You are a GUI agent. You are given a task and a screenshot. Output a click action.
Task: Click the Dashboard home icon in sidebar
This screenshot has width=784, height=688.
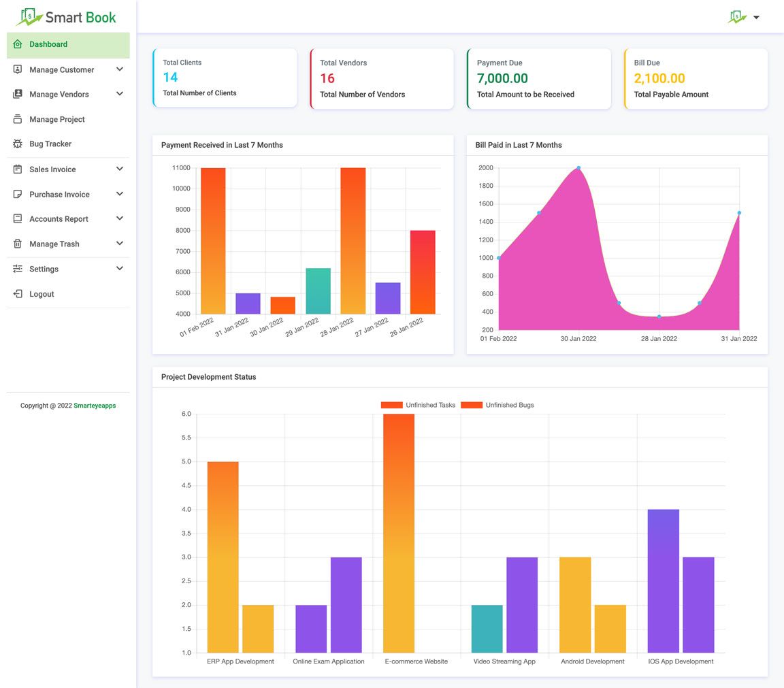point(18,44)
